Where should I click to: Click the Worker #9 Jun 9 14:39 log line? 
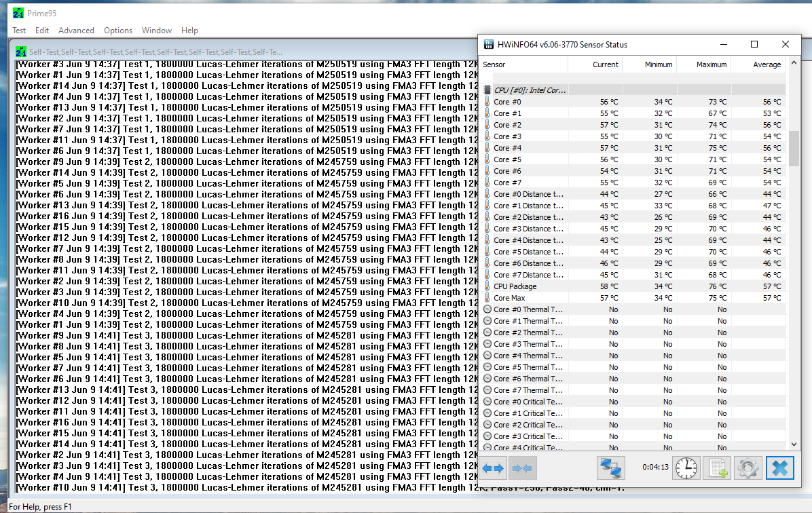pos(247,161)
